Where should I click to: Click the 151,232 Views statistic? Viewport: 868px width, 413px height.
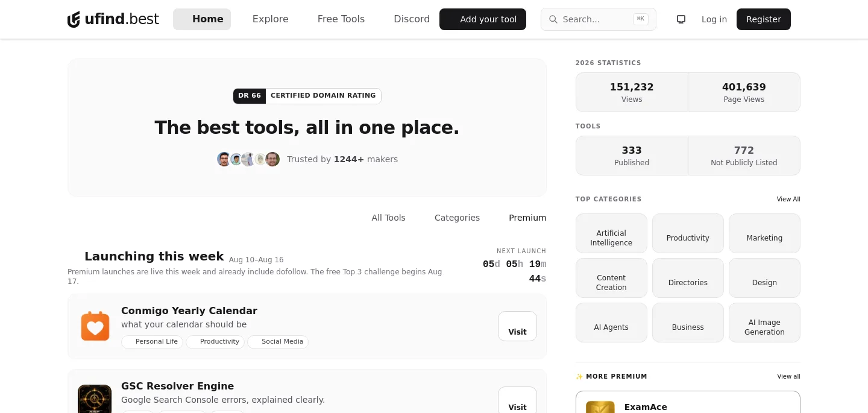click(x=632, y=92)
